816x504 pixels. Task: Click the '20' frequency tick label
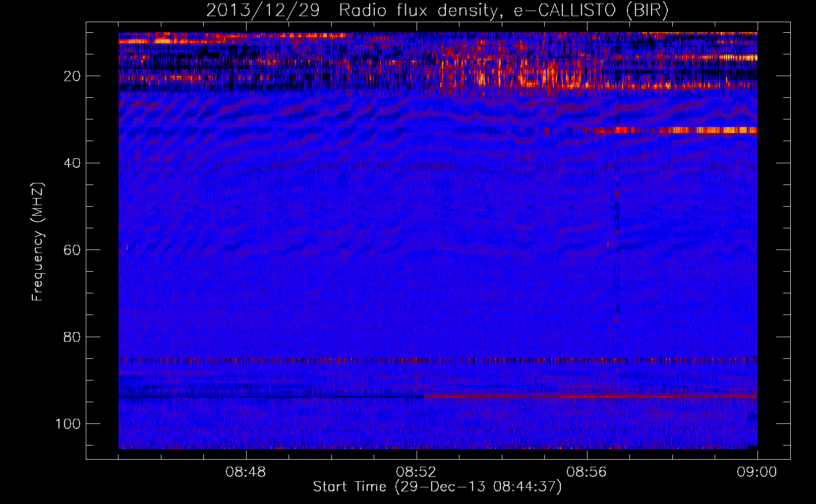pyautogui.click(x=72, y=76)
